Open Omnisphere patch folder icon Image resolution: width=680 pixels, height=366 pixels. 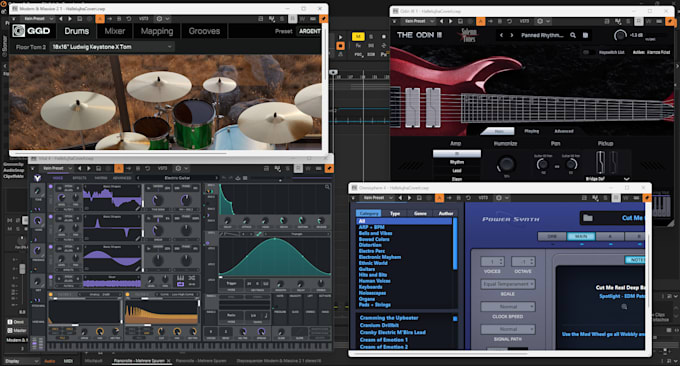click(x=588, y=218)
